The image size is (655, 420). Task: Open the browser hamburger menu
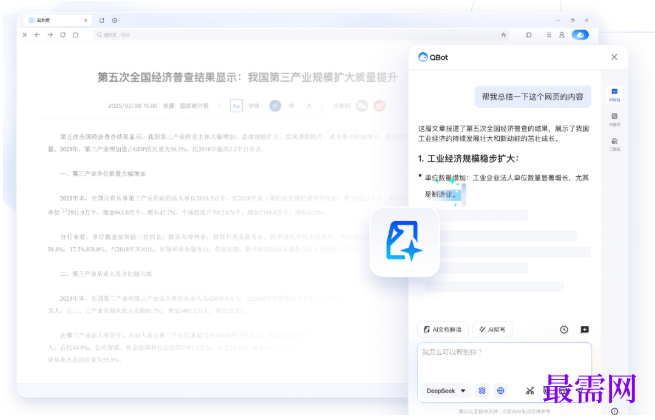tap(549, 35)
